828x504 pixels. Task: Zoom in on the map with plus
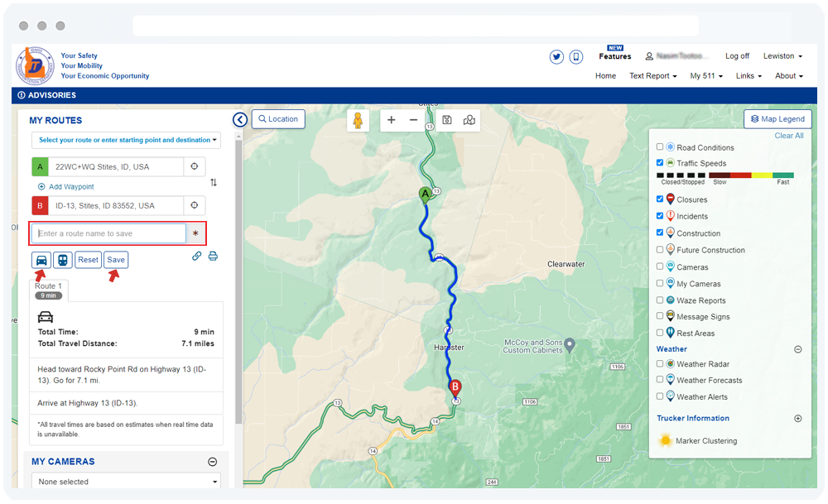[392, 120]
